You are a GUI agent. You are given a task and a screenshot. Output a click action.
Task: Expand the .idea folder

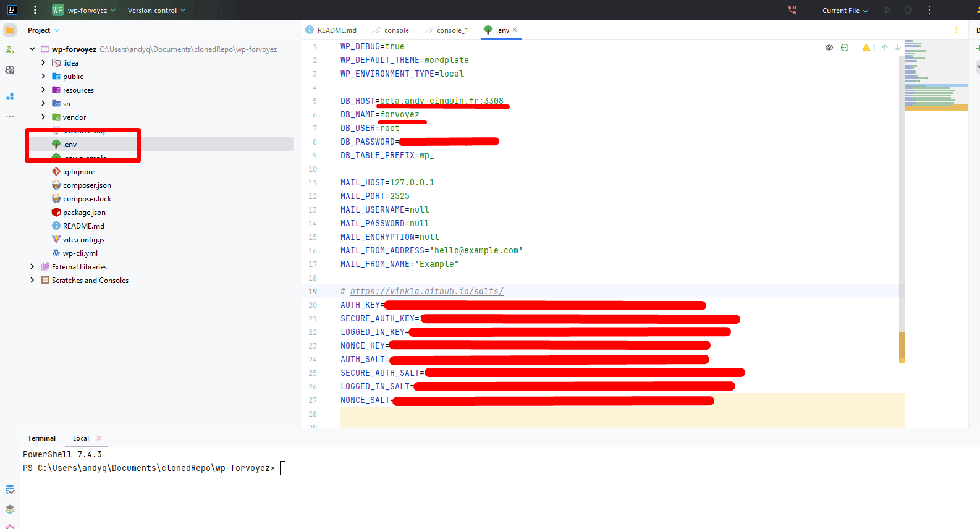(x=43, y=62)
